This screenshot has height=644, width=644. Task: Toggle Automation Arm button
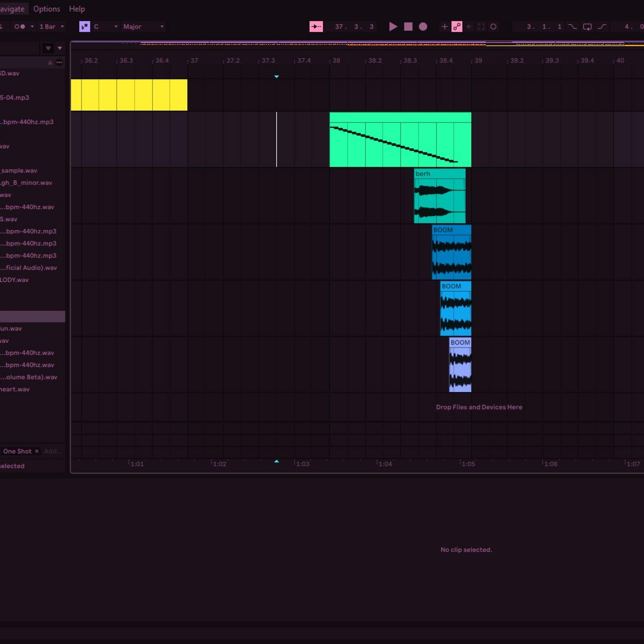click(x=457, y=27)
